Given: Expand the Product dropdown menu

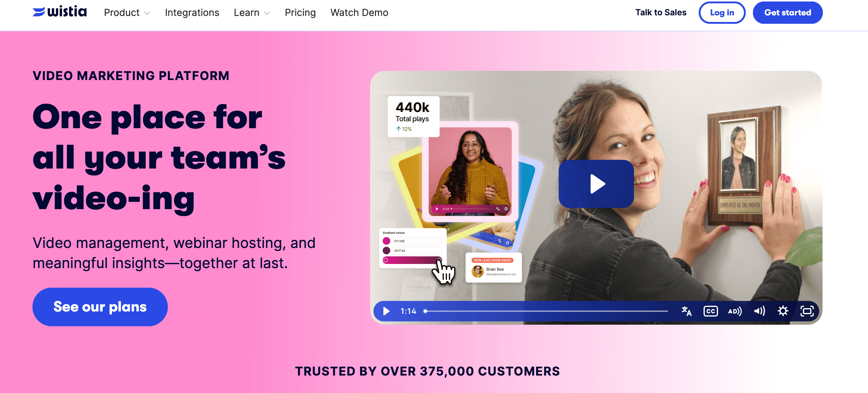Looking at the screenshot, I should [127, 13].
